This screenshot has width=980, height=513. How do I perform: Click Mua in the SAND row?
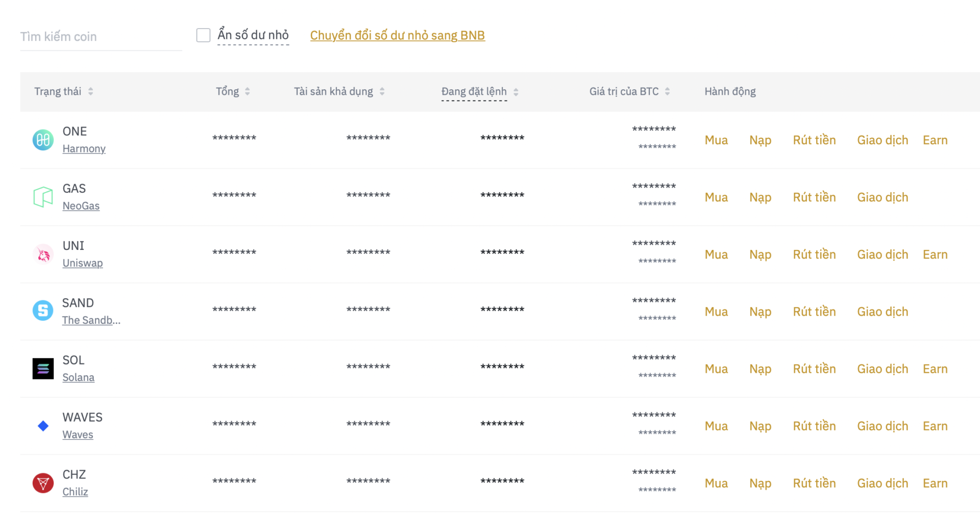[716, 312]
